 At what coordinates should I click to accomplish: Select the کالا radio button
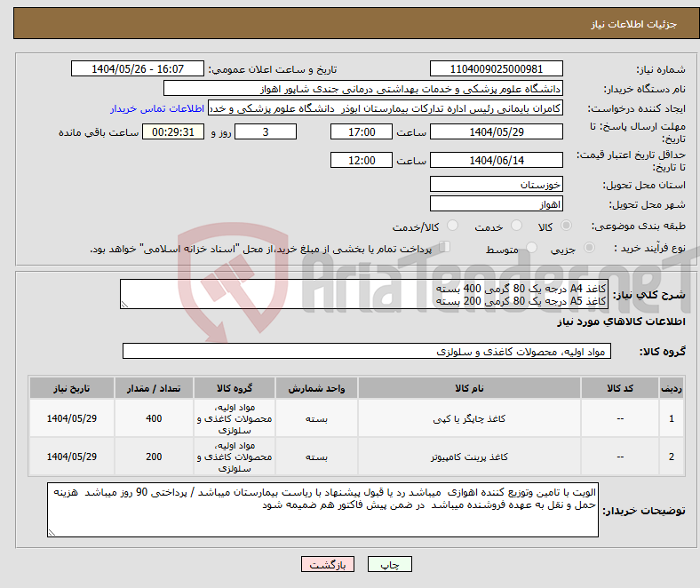click(566, 226)
